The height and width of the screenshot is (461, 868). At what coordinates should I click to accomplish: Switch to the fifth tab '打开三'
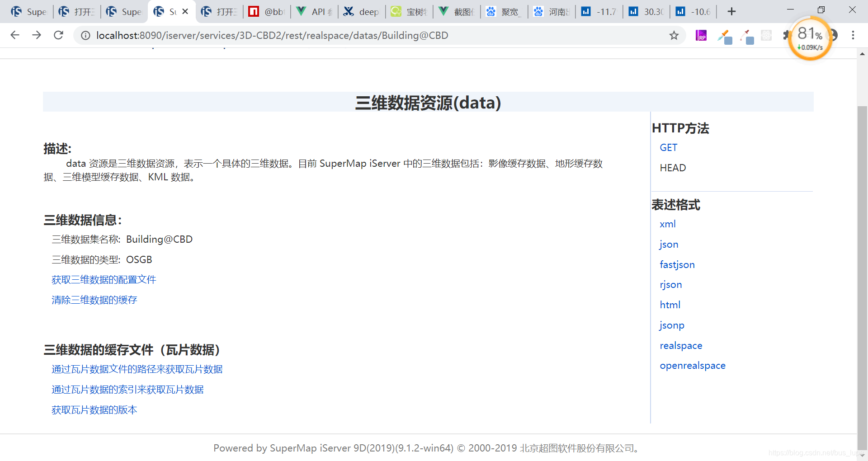(x=219, y=11)
